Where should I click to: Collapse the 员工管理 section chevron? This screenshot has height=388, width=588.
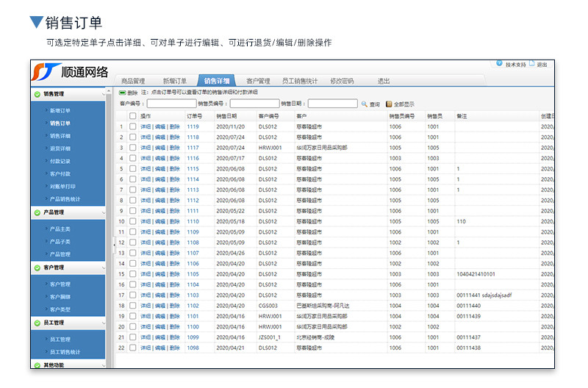coord(103,323)
